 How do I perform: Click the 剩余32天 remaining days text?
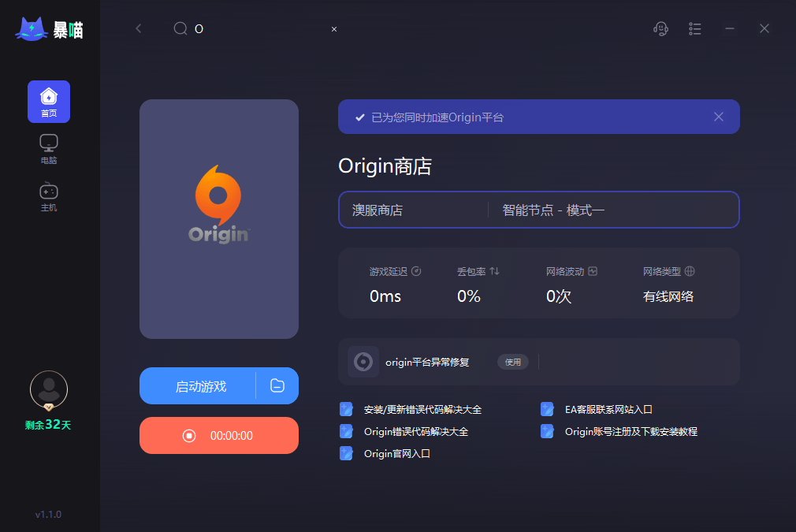tap(48, 424)
